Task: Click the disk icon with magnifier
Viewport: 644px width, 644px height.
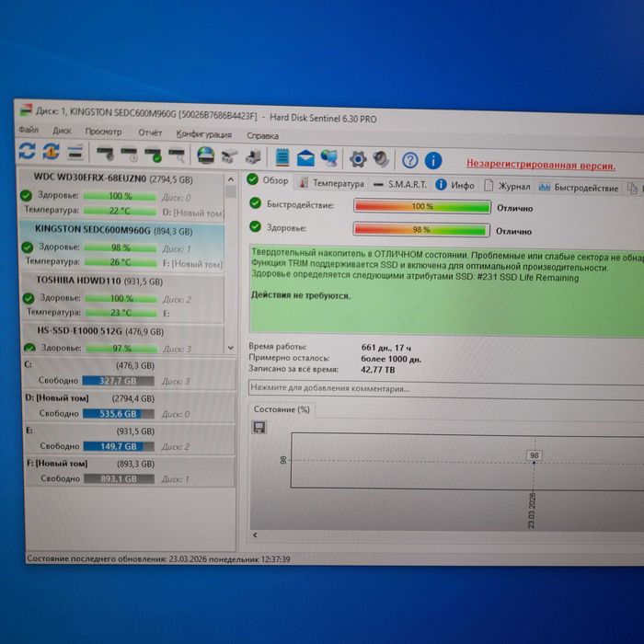Action: tap(177, 155)
